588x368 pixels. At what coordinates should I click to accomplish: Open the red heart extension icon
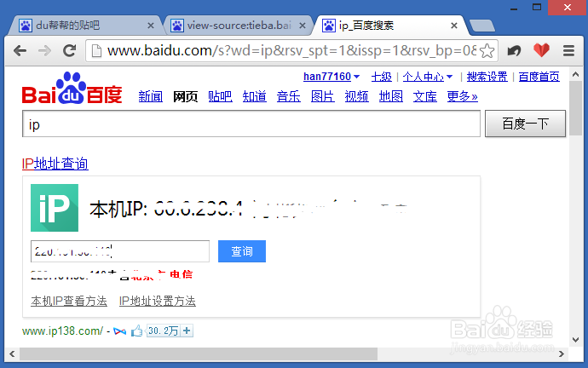[541, 50]
